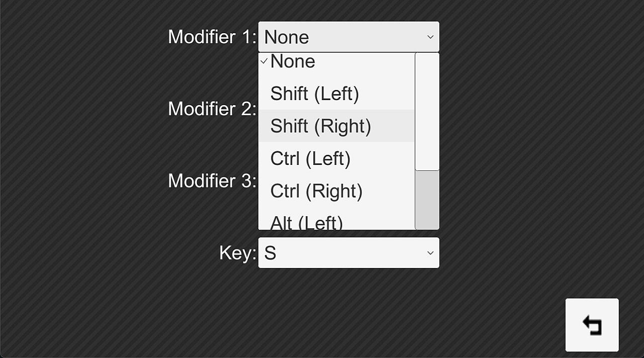Select the None option in the list
Screen dimensions: 644x358
(x=293, y=61)
